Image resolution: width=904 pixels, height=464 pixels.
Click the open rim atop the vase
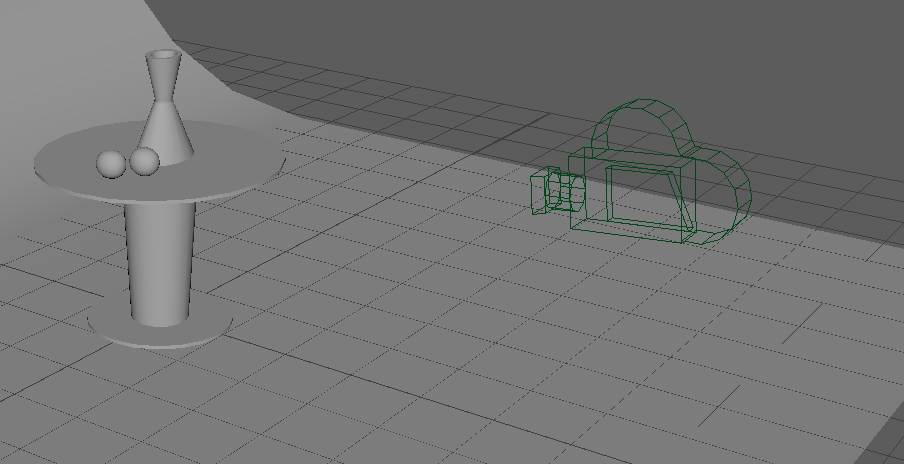tap(162, 54)
